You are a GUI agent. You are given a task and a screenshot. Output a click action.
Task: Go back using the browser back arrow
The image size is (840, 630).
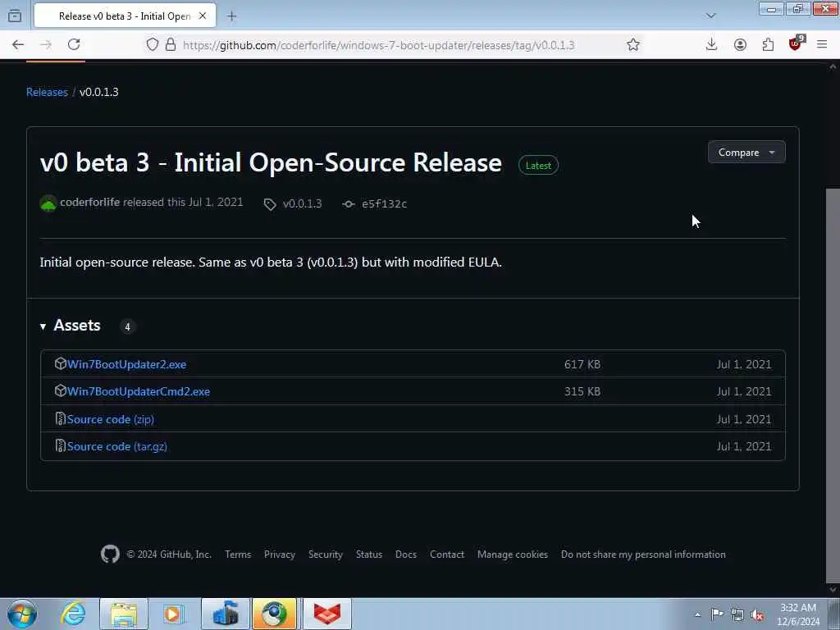tap(18, 44)
